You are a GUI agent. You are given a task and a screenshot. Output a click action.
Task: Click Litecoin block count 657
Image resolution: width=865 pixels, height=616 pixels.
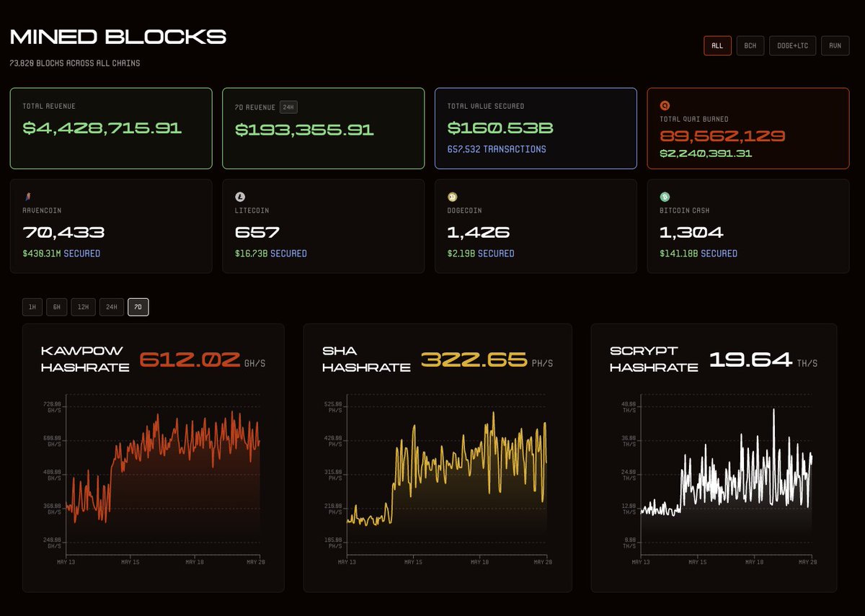[257, 233]
